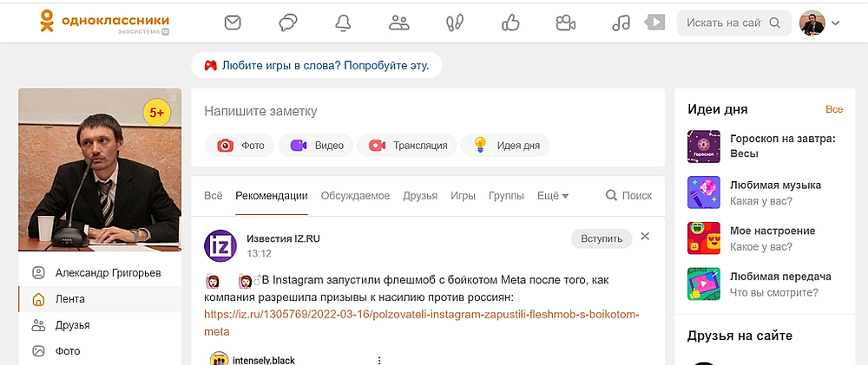Open video camera icon in top bar

pyautogui.click(x=566, y=23)
